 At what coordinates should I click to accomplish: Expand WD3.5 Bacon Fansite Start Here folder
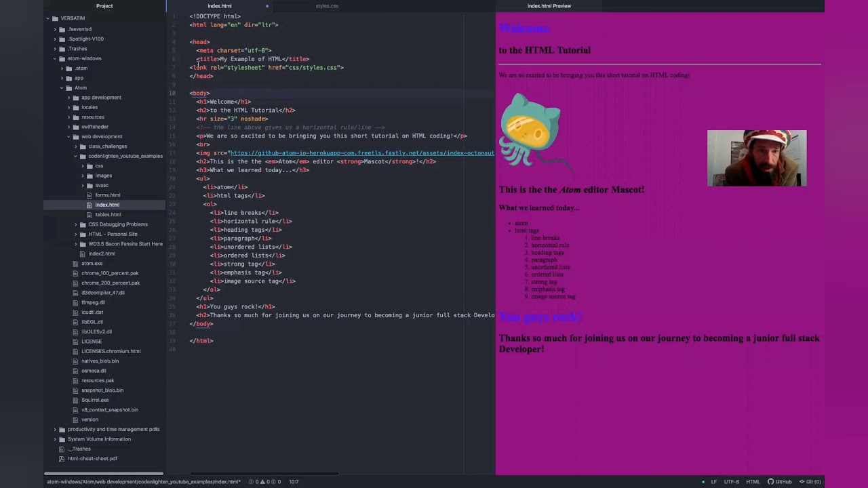coord(76,244)
